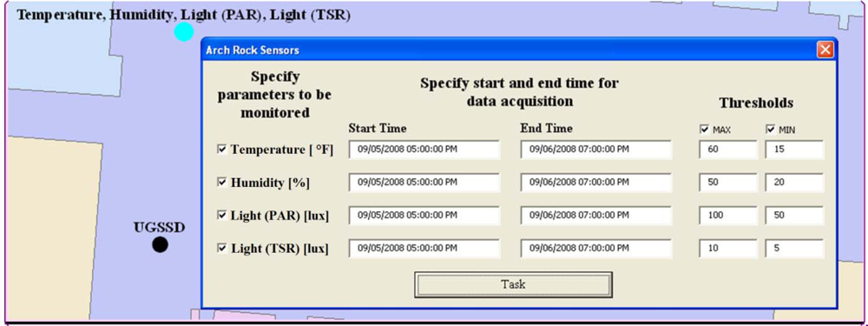Viewport: 868px width, 326px height.
Task: Select the Light (PAR) Start Time field
Action: pos(424,215)
